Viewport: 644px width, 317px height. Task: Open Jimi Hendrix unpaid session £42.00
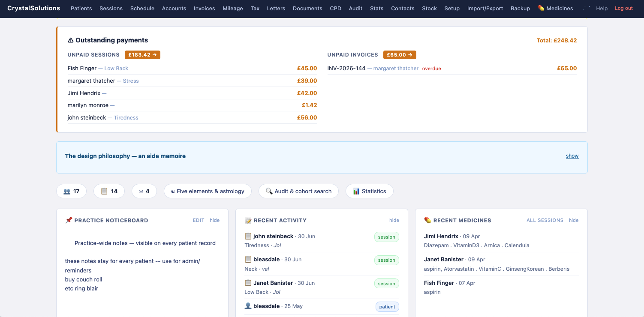click(x=192, y=93)
